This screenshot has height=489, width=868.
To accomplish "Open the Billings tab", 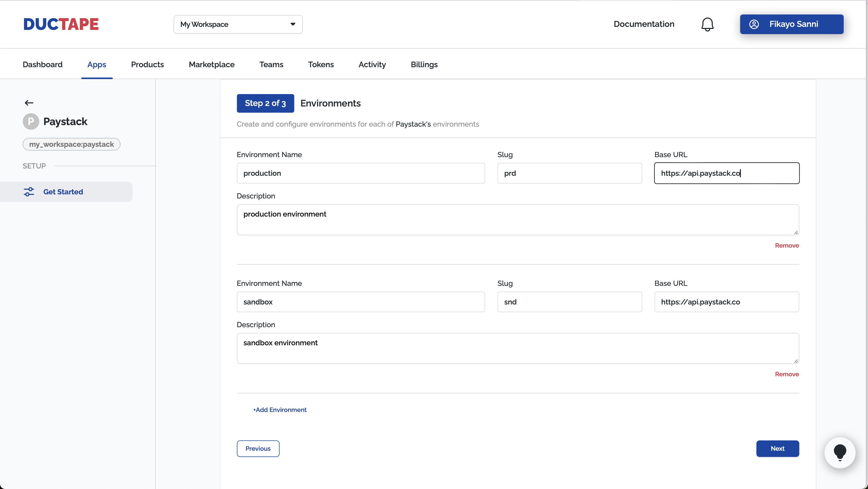I will [x=424, y=64].
